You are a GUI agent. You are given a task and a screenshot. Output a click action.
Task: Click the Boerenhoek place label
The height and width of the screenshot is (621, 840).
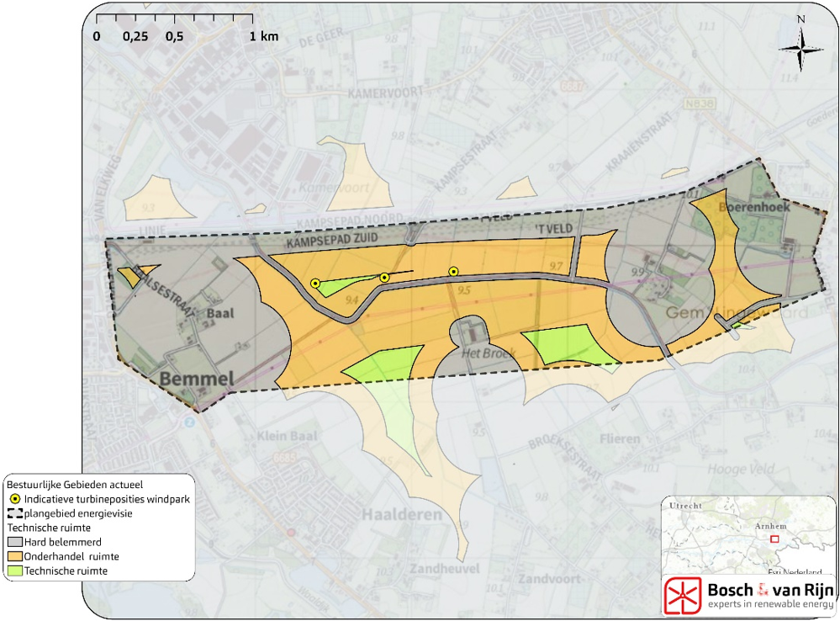[x=747, y=204]
